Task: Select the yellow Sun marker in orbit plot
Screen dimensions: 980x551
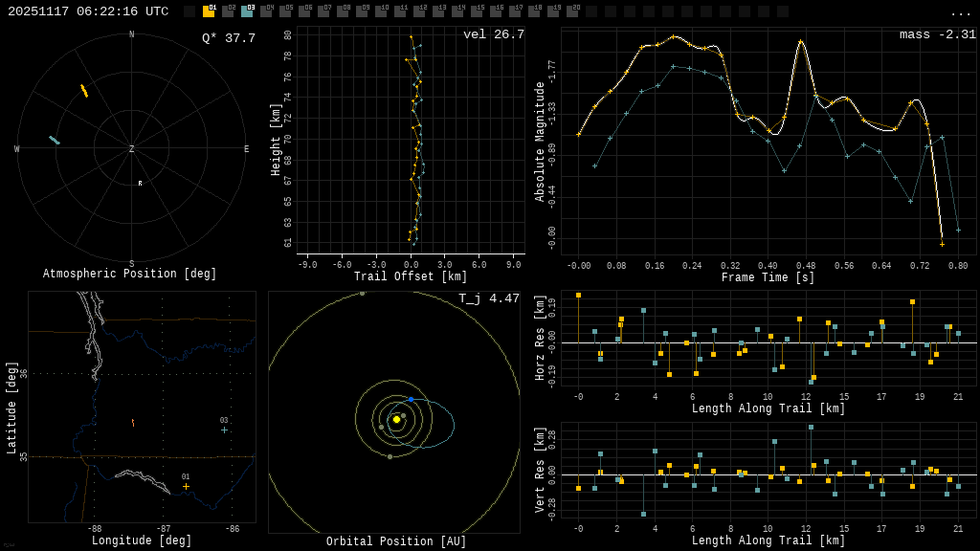Action: pyautogui.click(x=396, y=419)
